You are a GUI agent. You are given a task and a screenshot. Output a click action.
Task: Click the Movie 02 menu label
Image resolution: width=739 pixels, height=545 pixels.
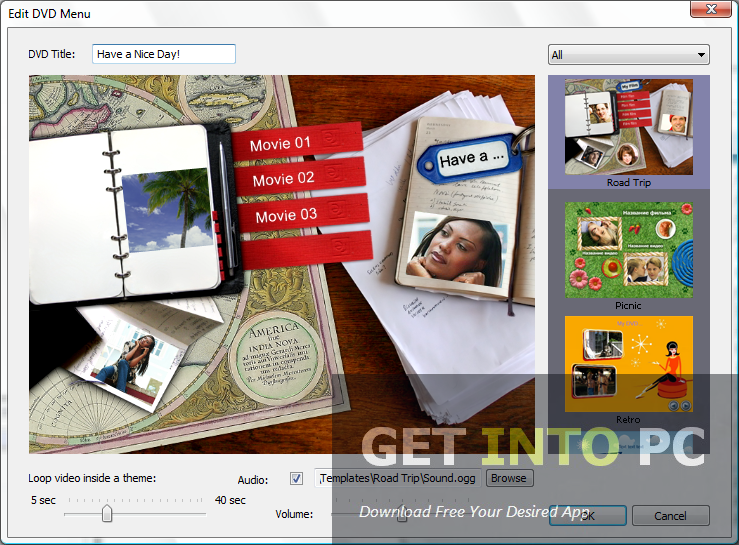(283, 179)
